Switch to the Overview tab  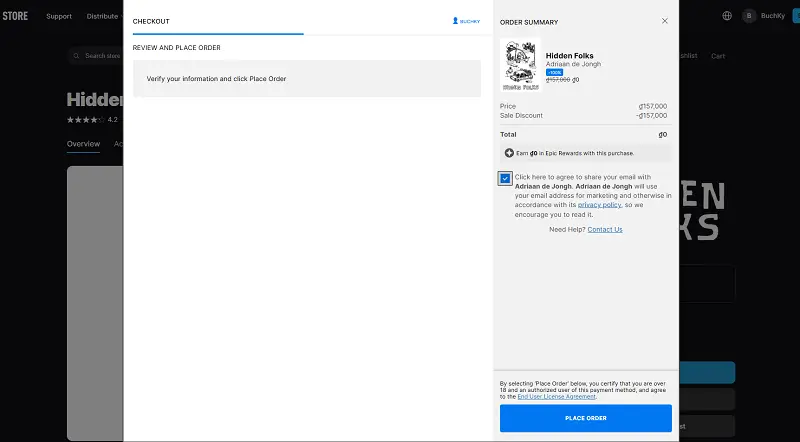click(x=83, y=144)
